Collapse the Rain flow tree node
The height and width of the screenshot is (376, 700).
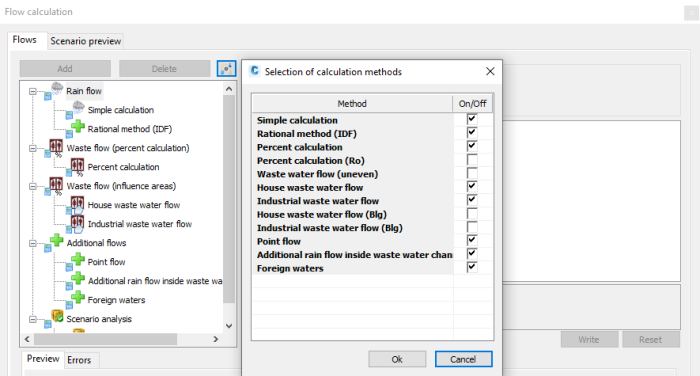pyautogui.click(x=33, y=91)
